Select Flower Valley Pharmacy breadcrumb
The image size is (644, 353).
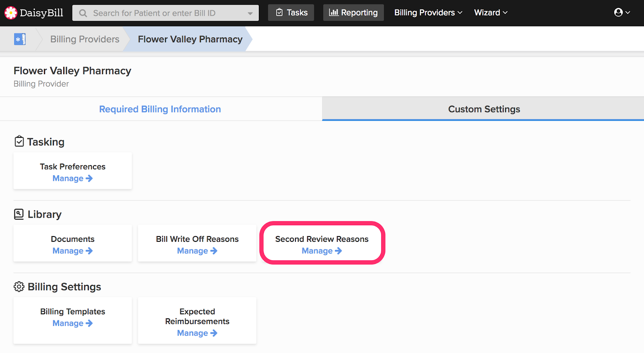point(190,39)
